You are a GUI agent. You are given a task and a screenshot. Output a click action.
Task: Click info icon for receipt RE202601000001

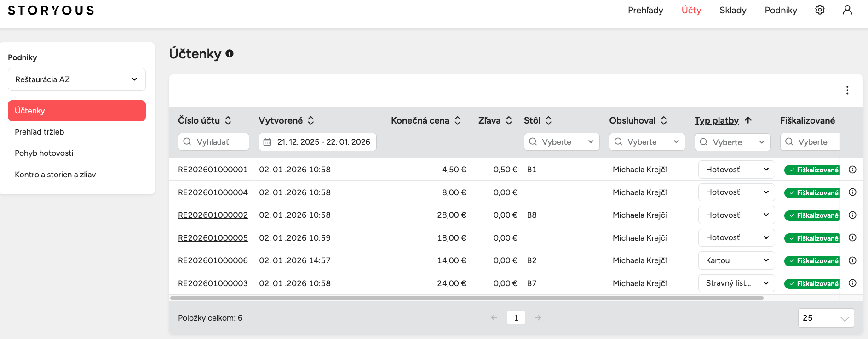tap(852, 169)
